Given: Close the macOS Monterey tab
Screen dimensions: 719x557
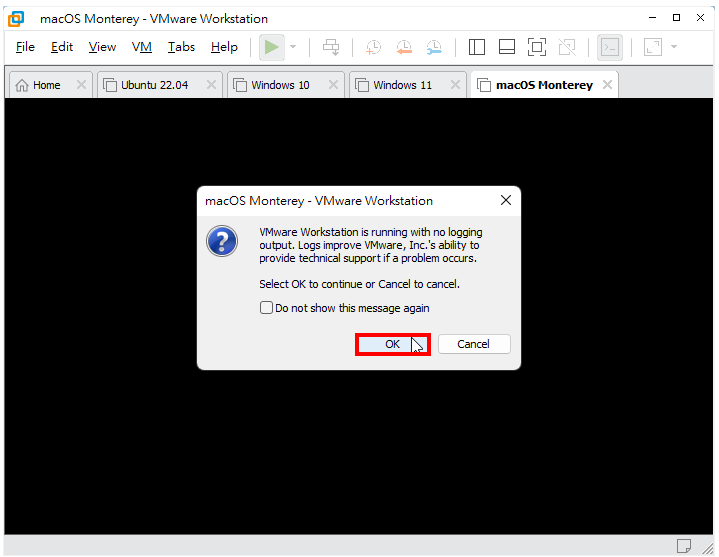Looking at the screenshot, I should (607, 85).
